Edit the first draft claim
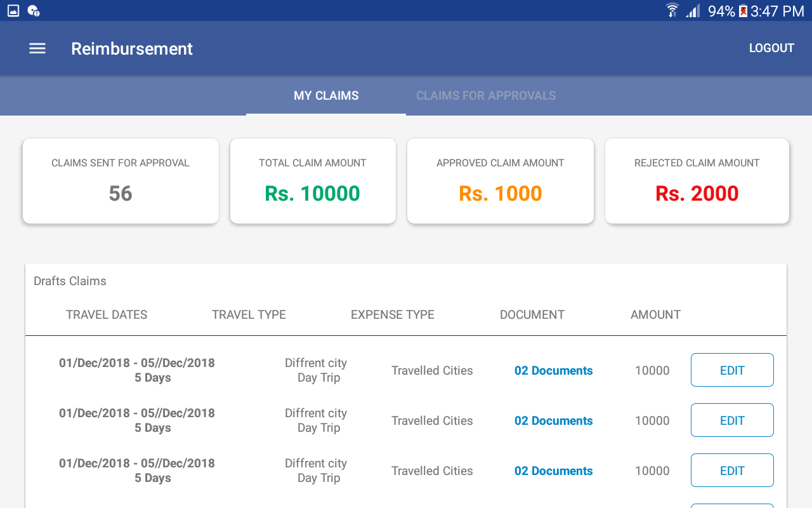 click(732, 370)
